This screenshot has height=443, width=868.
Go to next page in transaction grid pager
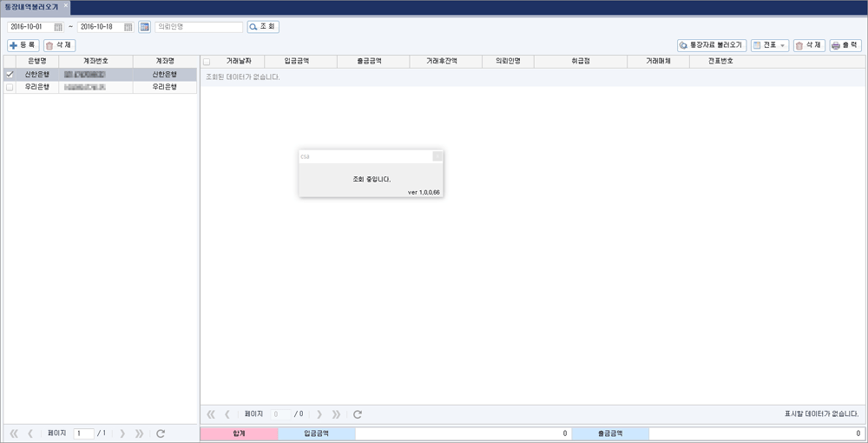point(319,414)
